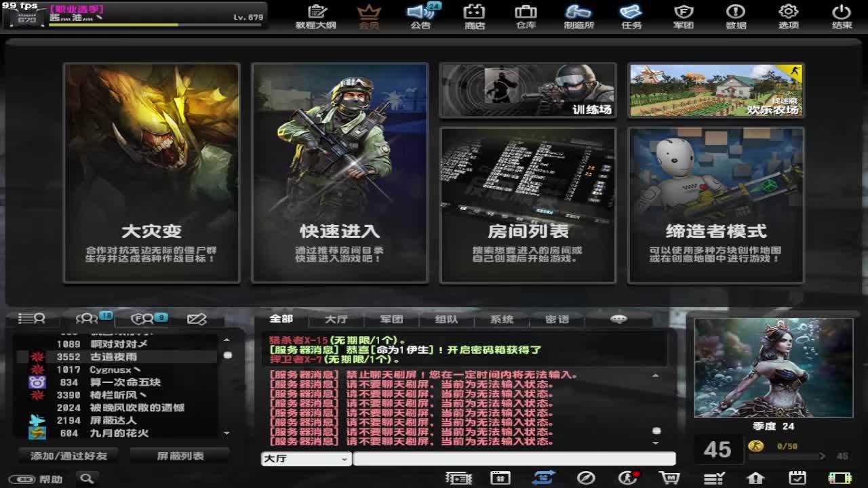Click the circular slash icon in bottom toolbar
Viewport: 868px width, 488px height.
click(x=586, y=479)
